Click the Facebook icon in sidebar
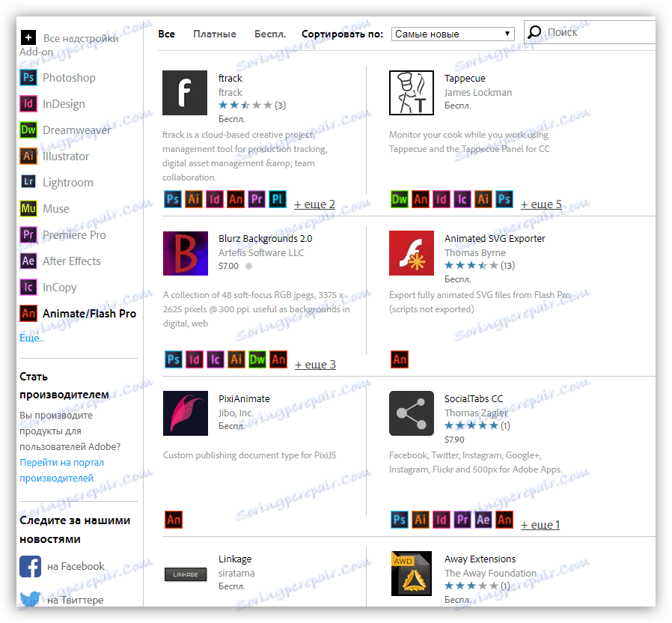672x623 pixels. (x=31, y=566)
